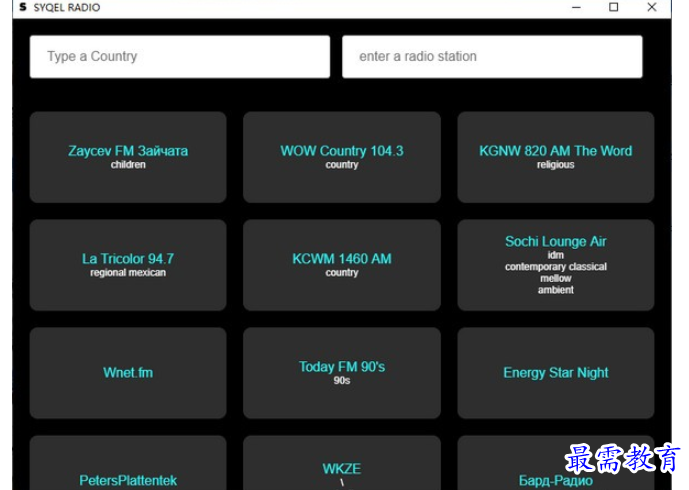Select the Energy Star Night station
Image resolution: width=689 pixels, height=490 pixels.
(x=555, y=373)
